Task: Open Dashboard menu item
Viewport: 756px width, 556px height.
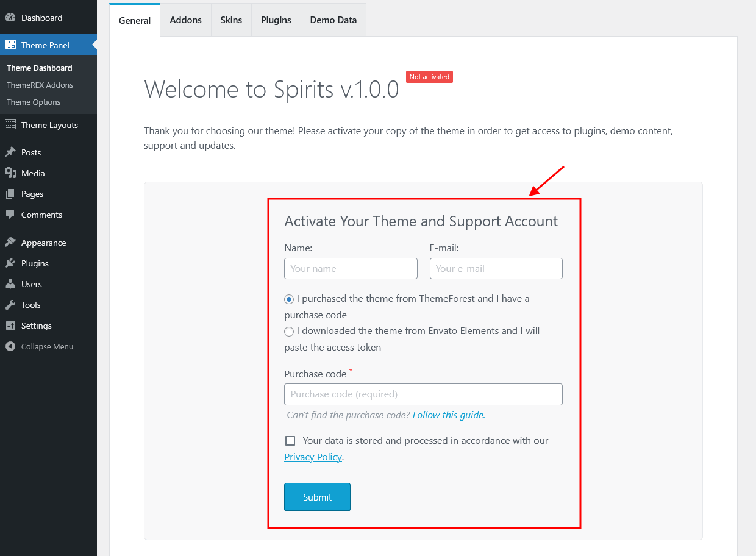Action: 48,18
